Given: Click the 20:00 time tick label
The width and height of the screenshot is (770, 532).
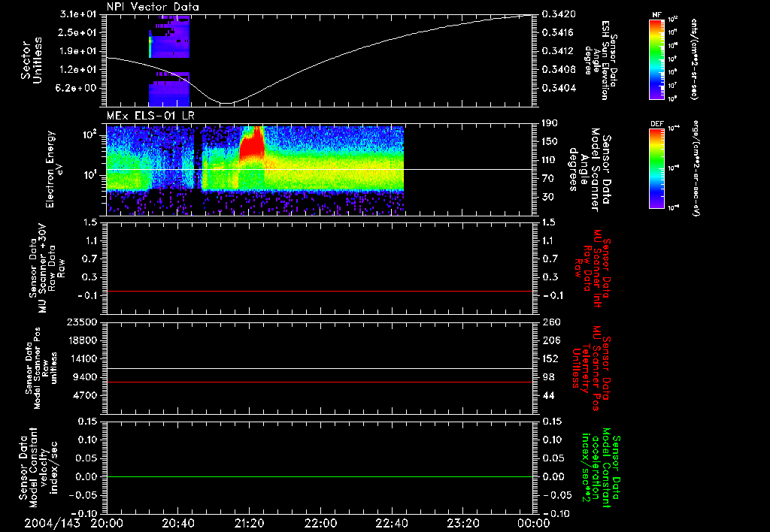Looking at the screenshot, I should click(107, 523).
